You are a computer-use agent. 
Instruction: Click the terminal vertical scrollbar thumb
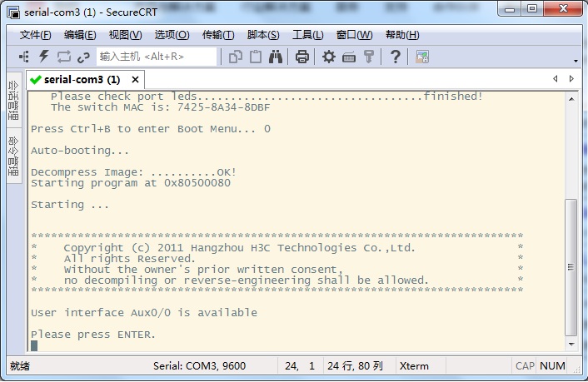(571, 267)
